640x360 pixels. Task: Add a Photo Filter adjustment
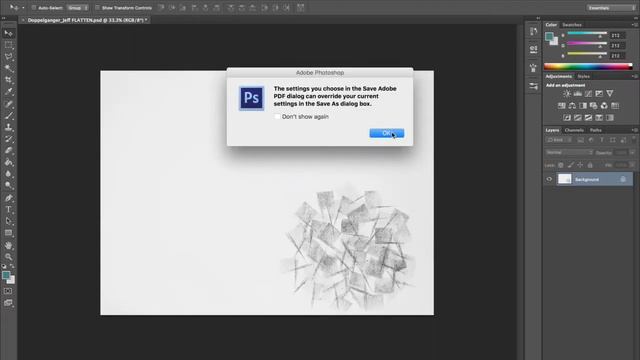(593, 106)
